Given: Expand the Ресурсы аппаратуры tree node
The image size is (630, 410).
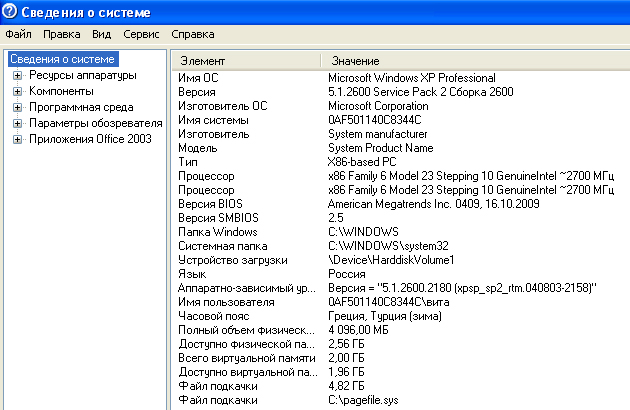Looking at the screenshot, I should (x=17, y=75).
